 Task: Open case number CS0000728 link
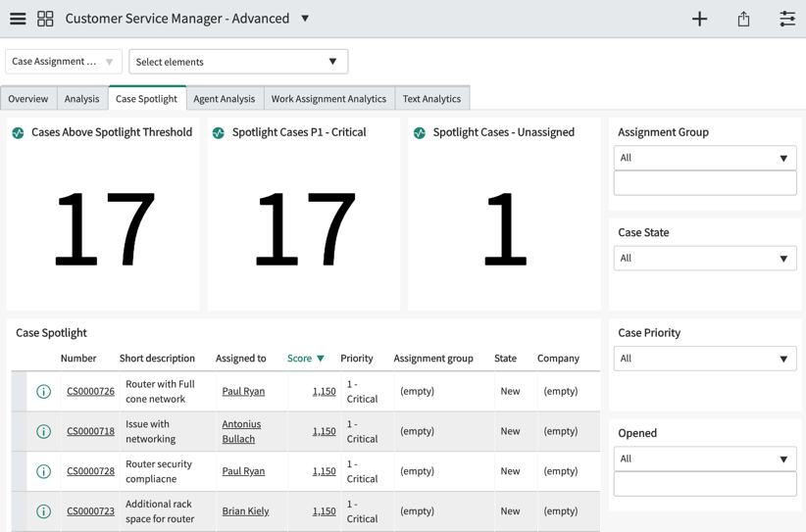[90, 471]
